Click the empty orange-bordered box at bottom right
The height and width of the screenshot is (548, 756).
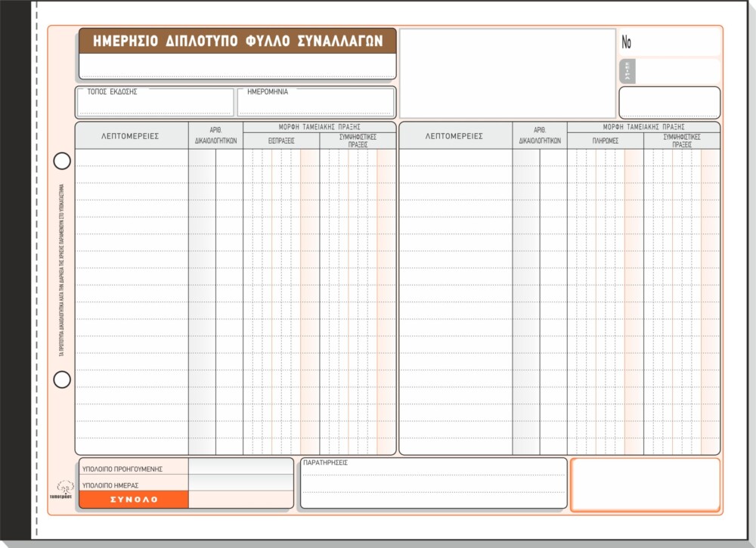[x=645, y=485]
